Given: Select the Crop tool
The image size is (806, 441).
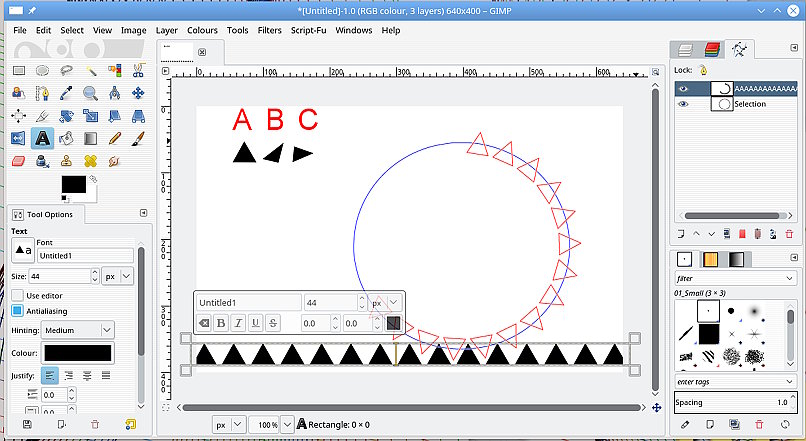Looking at the screenshot, I should 42,116.
